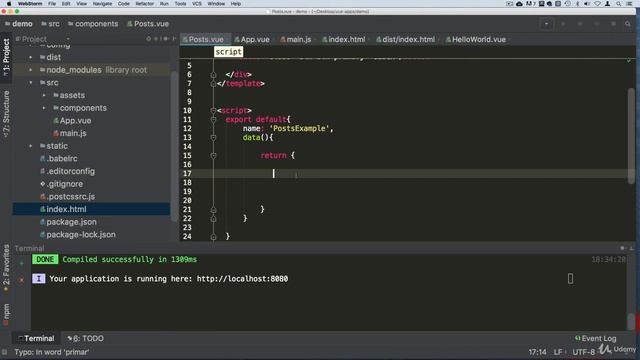
Task: Click the red close session icon in the terminal
Action: point(22,280)
